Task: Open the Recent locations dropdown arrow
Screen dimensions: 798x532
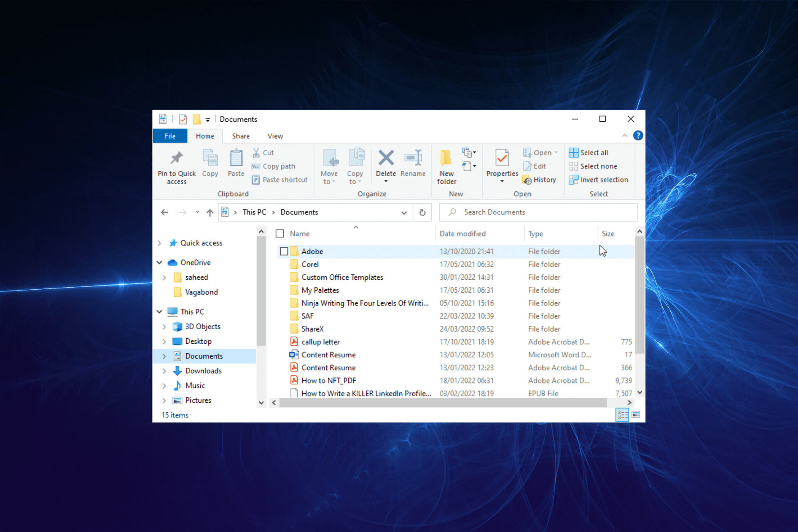Action: coord(197,212)
